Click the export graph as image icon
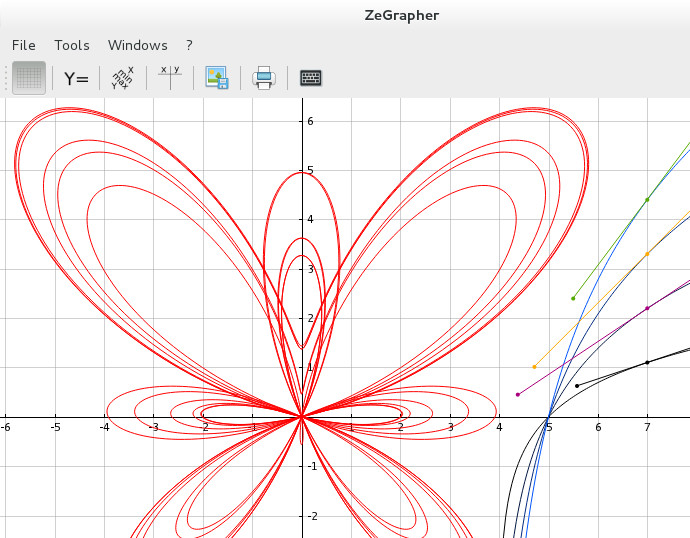Viewport: 690px width, 538px height. (x=217, y=78)
